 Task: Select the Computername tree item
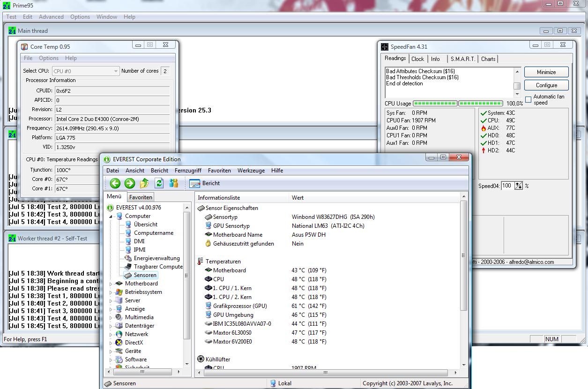[x=154, y=233]
